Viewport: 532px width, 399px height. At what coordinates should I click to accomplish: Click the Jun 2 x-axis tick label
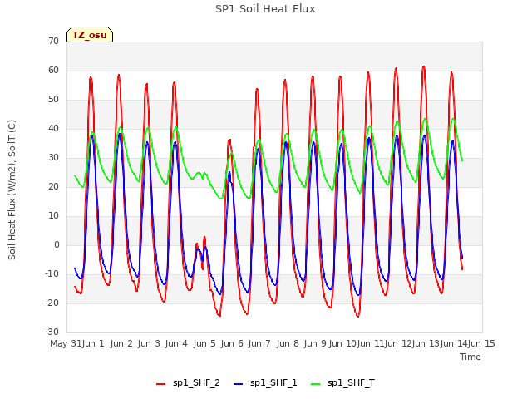click(x=121, y=343)
